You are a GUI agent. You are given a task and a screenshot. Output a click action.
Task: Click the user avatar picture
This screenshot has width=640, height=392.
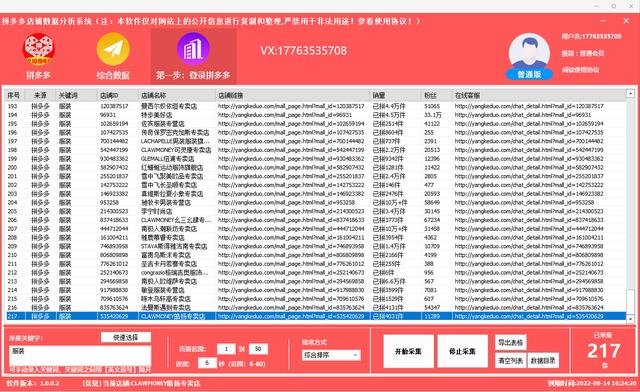(529, 52)
